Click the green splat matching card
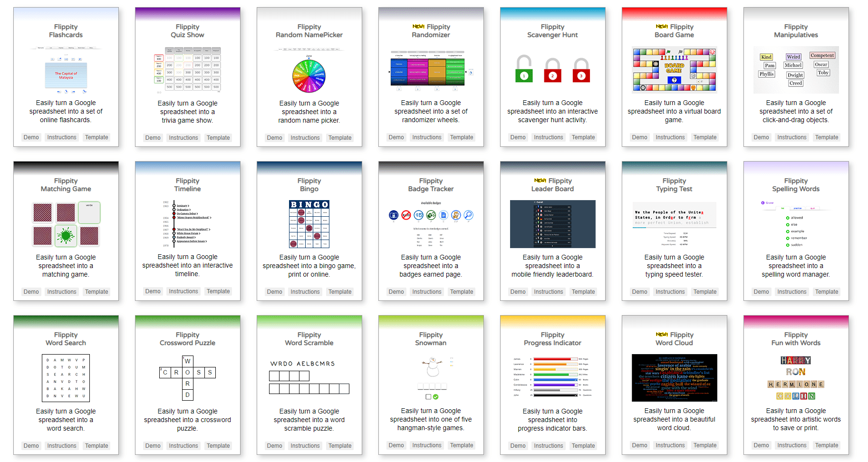 [x=66, y=235]
